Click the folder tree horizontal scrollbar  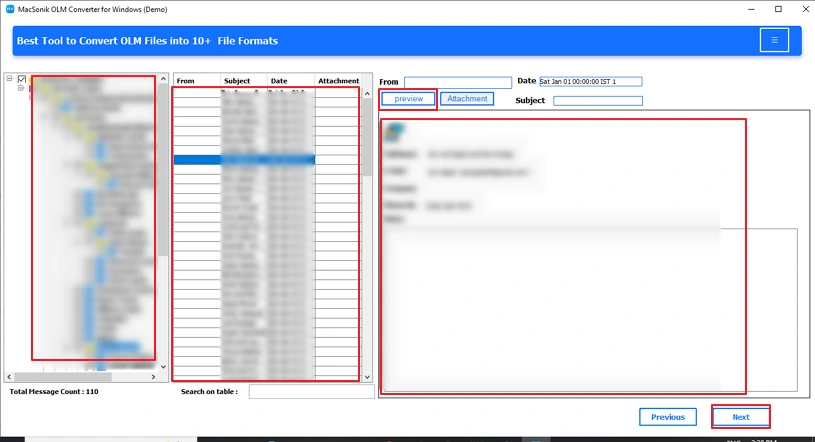(80, 377)
